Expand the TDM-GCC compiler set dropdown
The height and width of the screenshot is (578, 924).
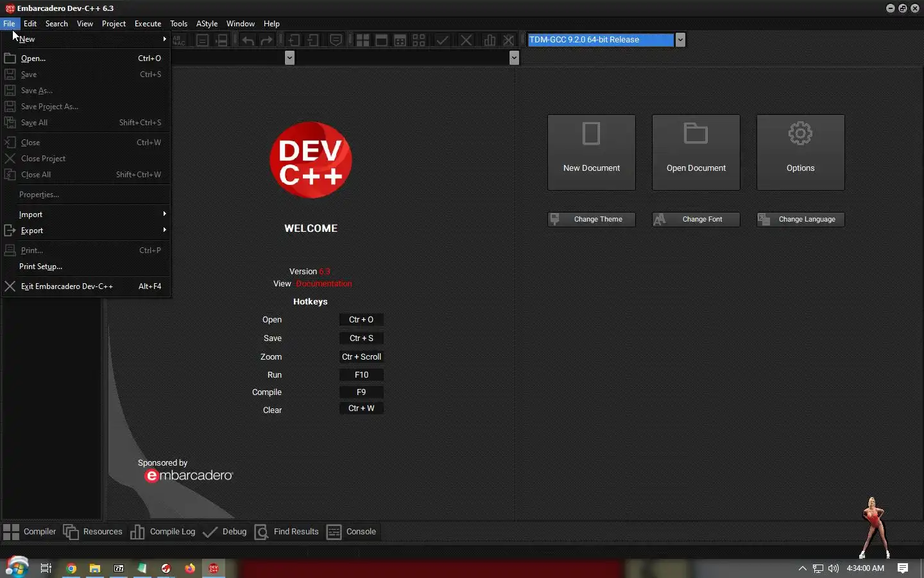[680, 40]
